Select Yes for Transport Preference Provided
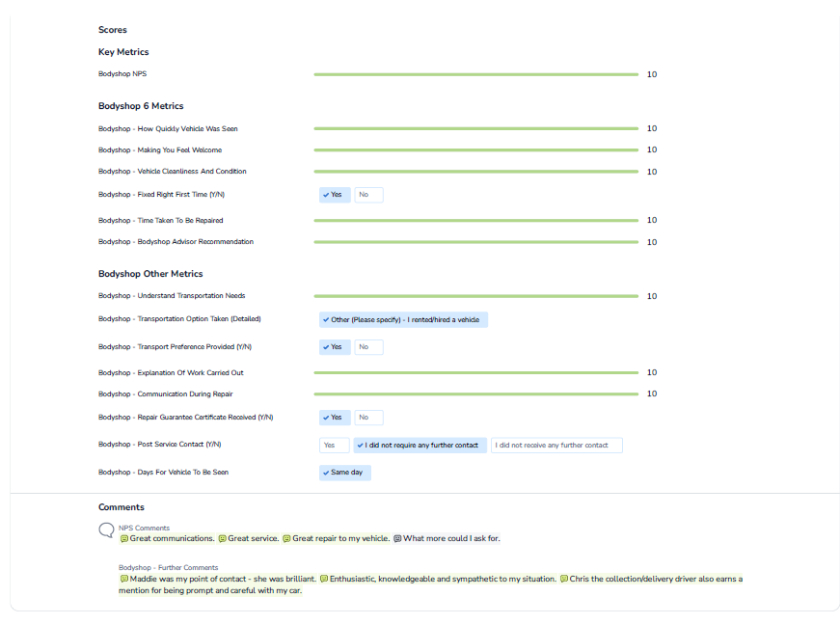Image resolution: width=840 pixels, height=624 pixels. click(335, 347)
